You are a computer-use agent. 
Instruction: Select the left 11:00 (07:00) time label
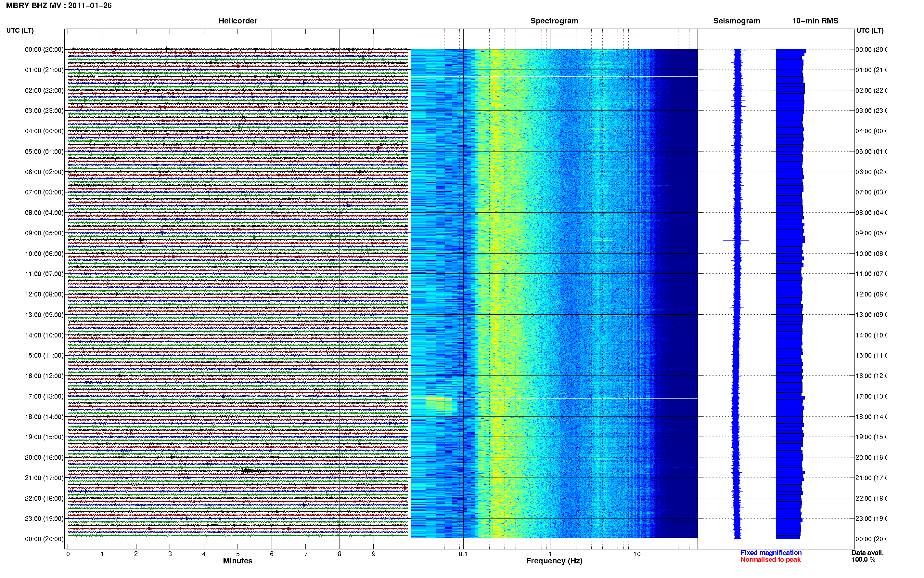coord(44,274)
